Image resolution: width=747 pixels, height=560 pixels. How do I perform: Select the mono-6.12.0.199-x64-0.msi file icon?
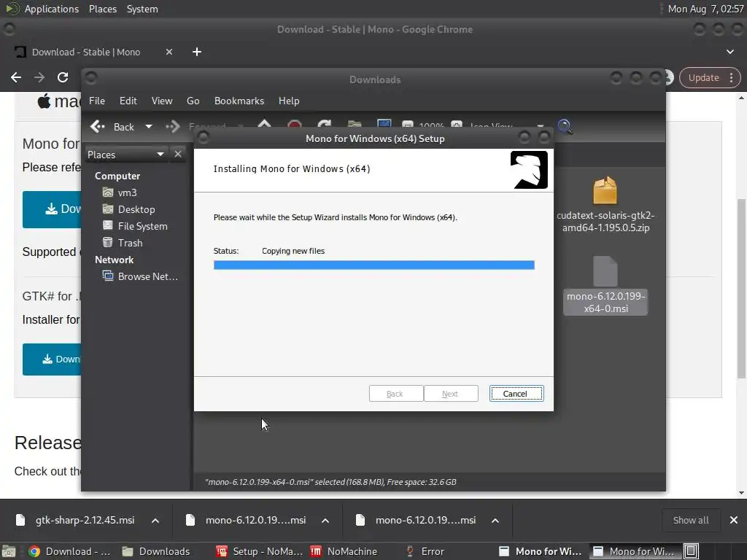coord(605,271)
